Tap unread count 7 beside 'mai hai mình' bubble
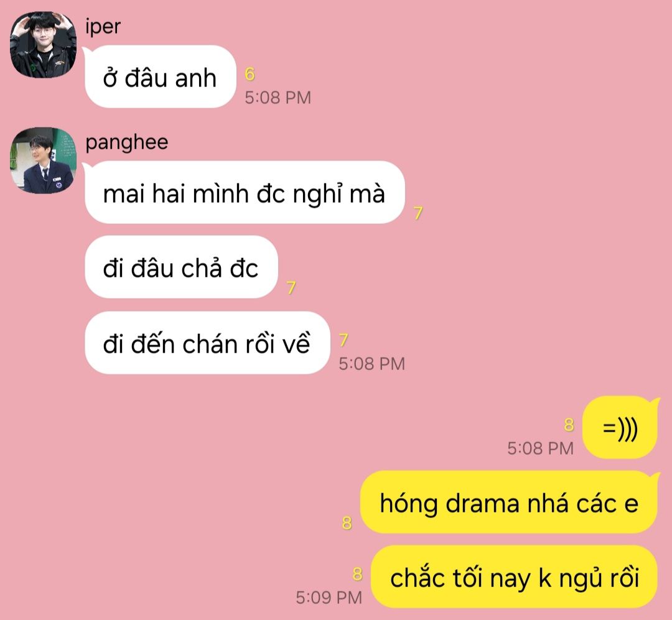 click(418, 213)
